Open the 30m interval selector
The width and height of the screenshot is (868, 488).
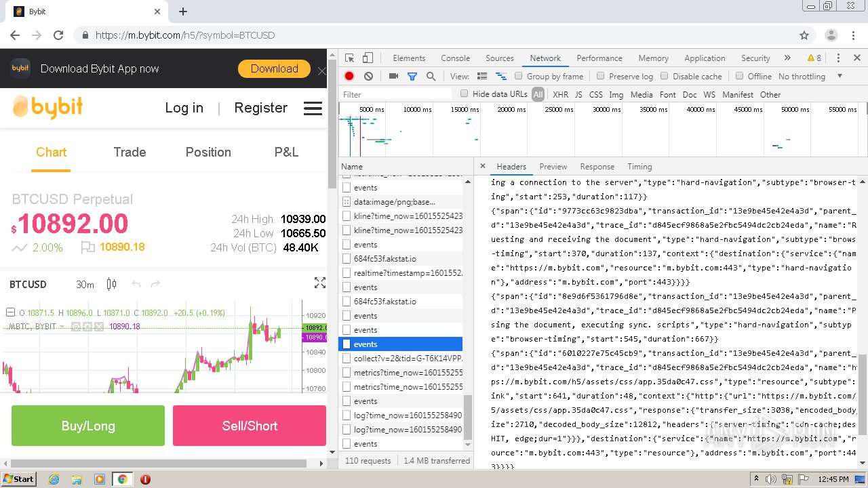85,284
